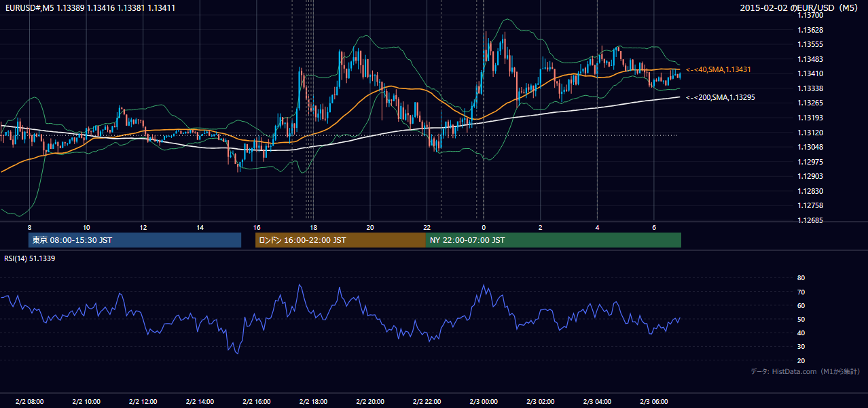Click bottom time label 2/2 14:00
The height and width of the screenshot is (408, 868).
click(x=200, y=401)
